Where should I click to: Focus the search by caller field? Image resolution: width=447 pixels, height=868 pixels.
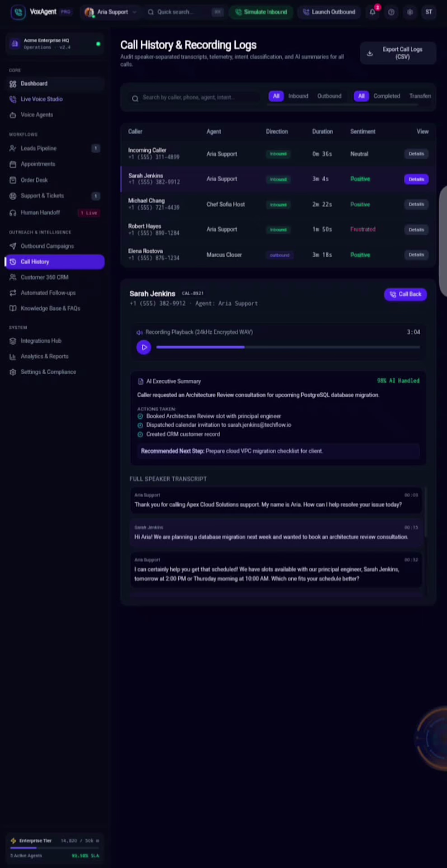click(193, 97)
